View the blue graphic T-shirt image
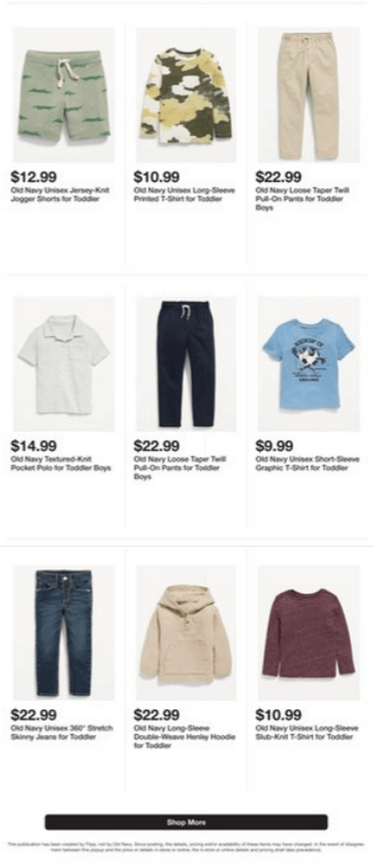The width and height of the screenshot is (374, 868). [309, 364]
